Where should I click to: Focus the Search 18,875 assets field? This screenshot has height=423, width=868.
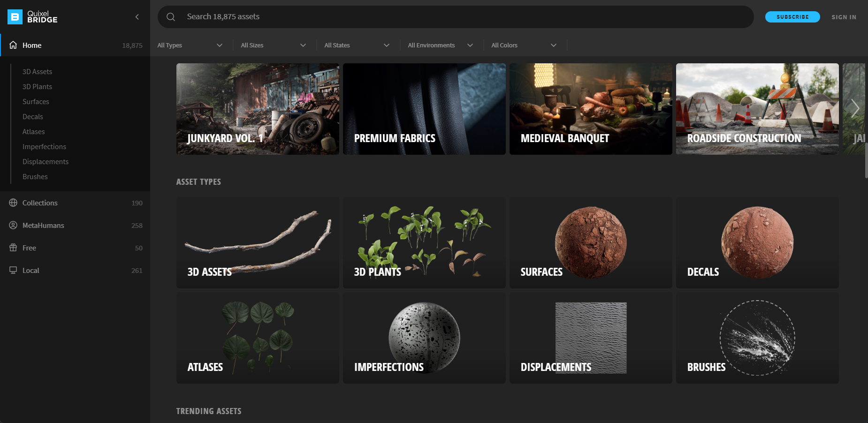(460, 17)
